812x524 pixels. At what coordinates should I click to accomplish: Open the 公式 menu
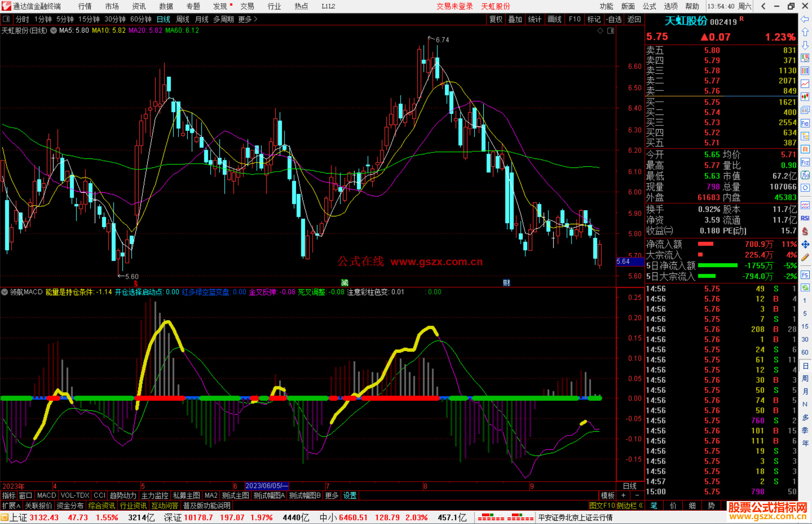point(649,6)
